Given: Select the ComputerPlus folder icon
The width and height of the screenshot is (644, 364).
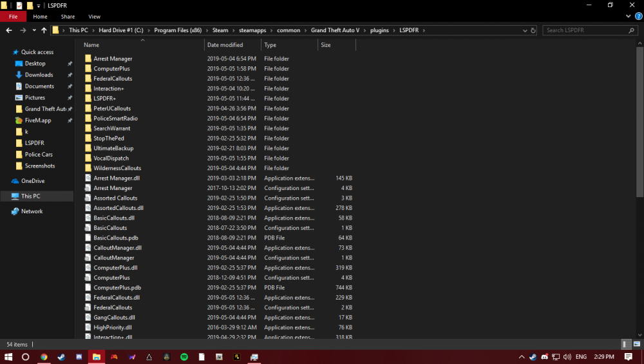Looking at the screenshot, I should (88, 68).
